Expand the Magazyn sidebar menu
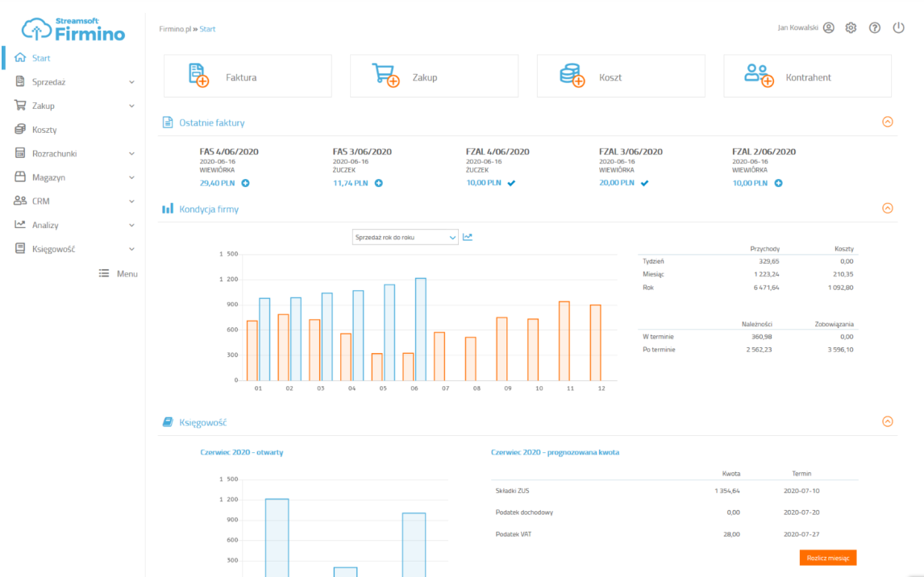Image resolution: width=924 pixels, height=577 pixels. pos(131,178)
